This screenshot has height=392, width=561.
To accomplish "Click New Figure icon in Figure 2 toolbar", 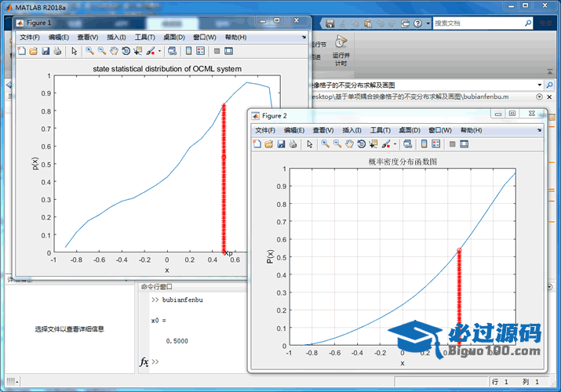I will click(257, 144).
